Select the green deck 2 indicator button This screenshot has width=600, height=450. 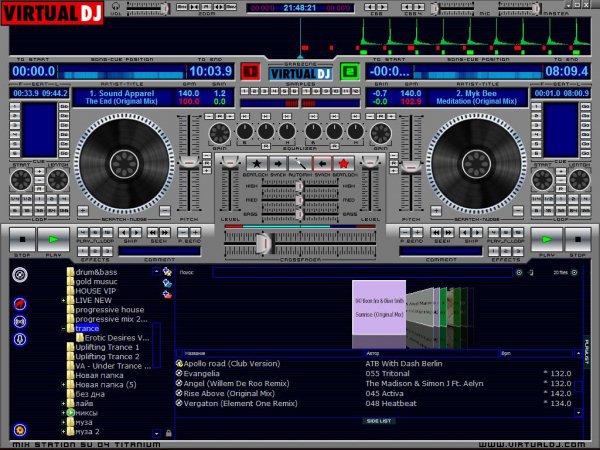click(x=350, y=72)
